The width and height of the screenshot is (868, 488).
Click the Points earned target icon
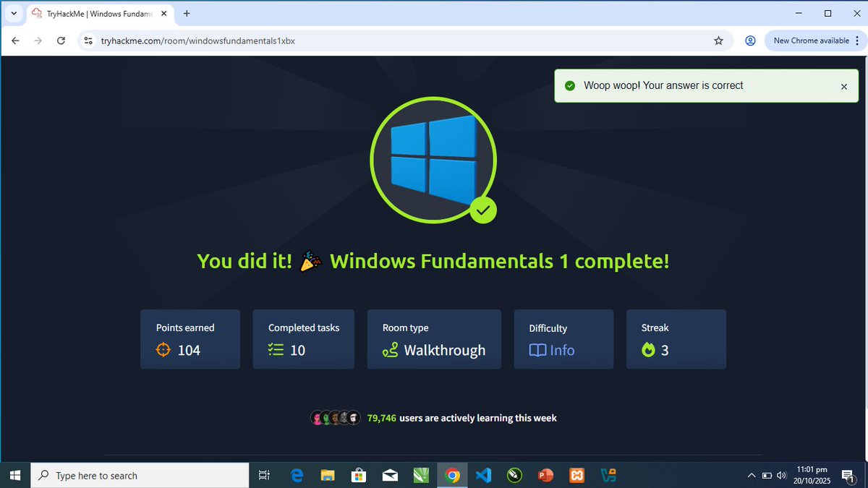click(x=163, y=350)
